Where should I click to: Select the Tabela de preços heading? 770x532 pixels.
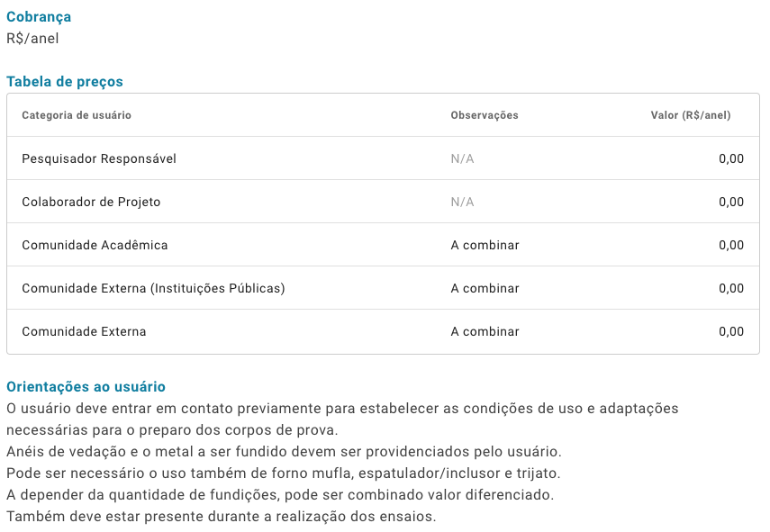coord(65,82)
